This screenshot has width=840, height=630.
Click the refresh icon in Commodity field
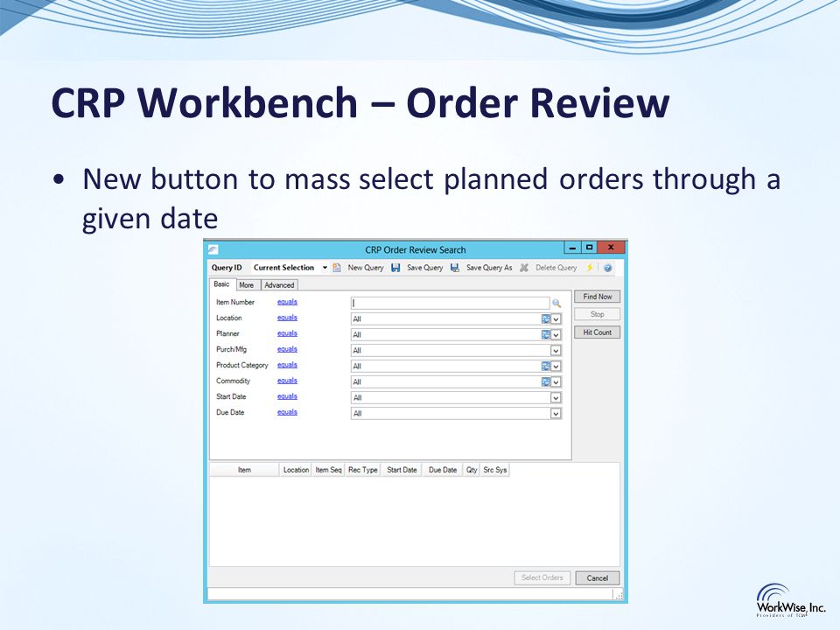point(545,382)
